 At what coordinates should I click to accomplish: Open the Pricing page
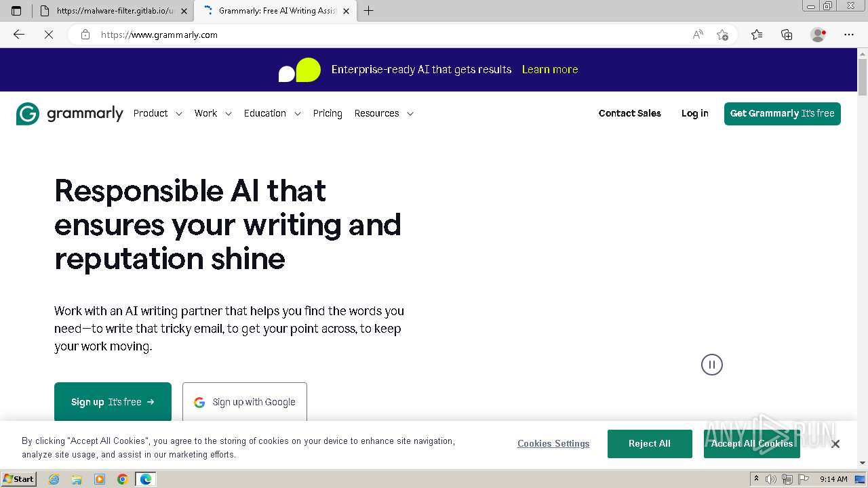pyautogui.click(x=328, y=113)
